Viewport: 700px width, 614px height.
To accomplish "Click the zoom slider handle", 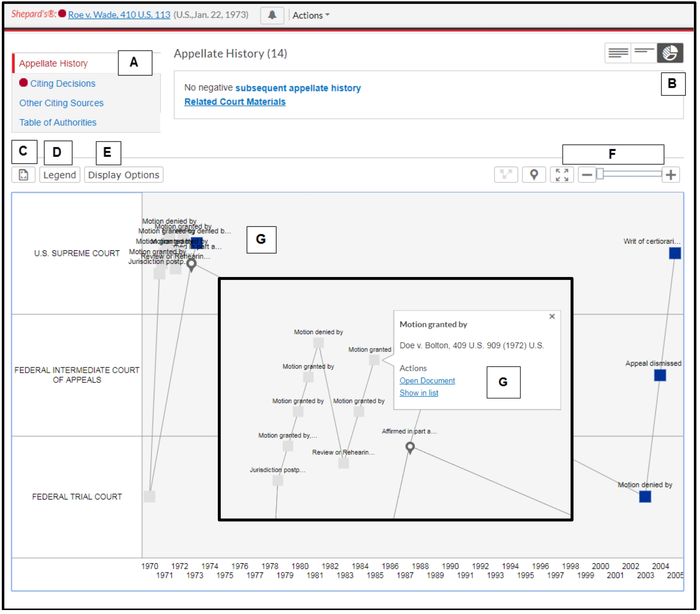I will [600, 174].
